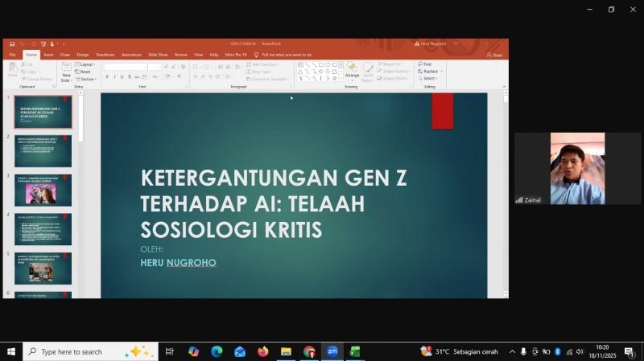Click the New Slide button
The width and height of the screenshot is (644, 361).
(66, 72)
